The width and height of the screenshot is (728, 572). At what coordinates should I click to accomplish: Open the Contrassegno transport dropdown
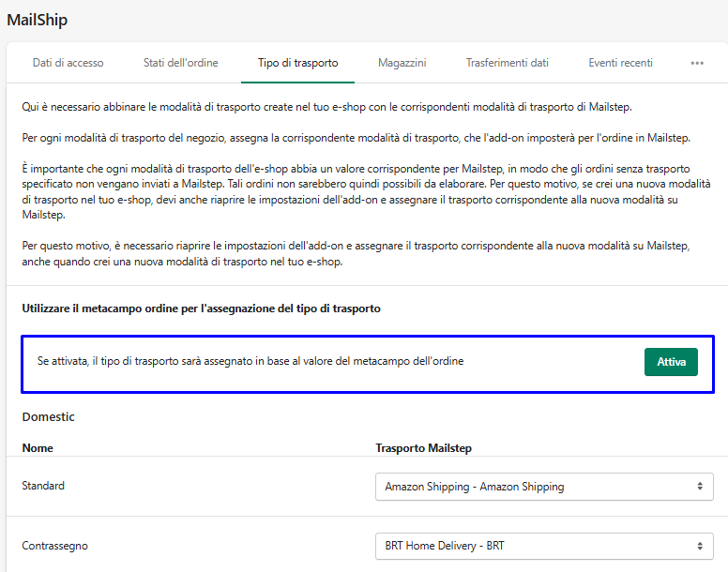543,546
